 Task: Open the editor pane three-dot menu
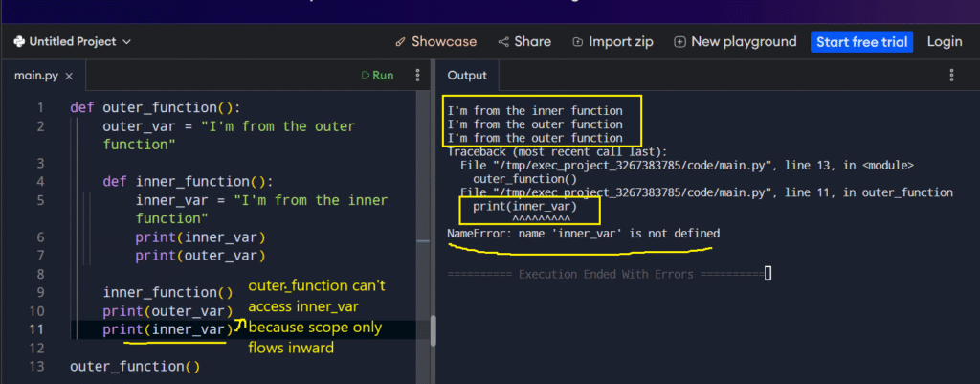point(417,75)
